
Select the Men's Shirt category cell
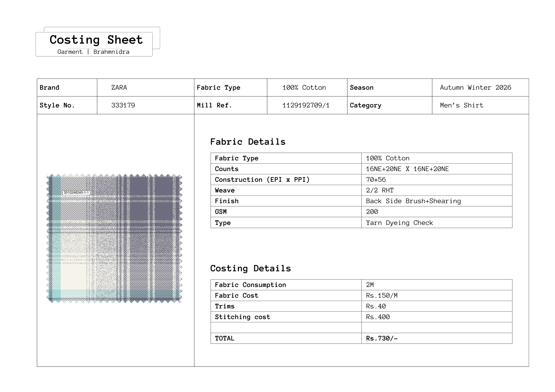coord(461,105)
